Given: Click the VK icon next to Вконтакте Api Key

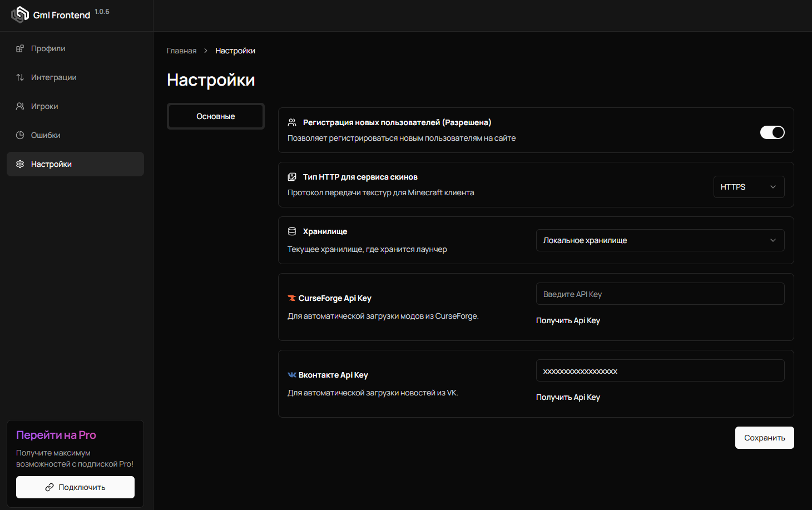Looking at the screenshot, I should pyautogui.click(x=291, y=374).
